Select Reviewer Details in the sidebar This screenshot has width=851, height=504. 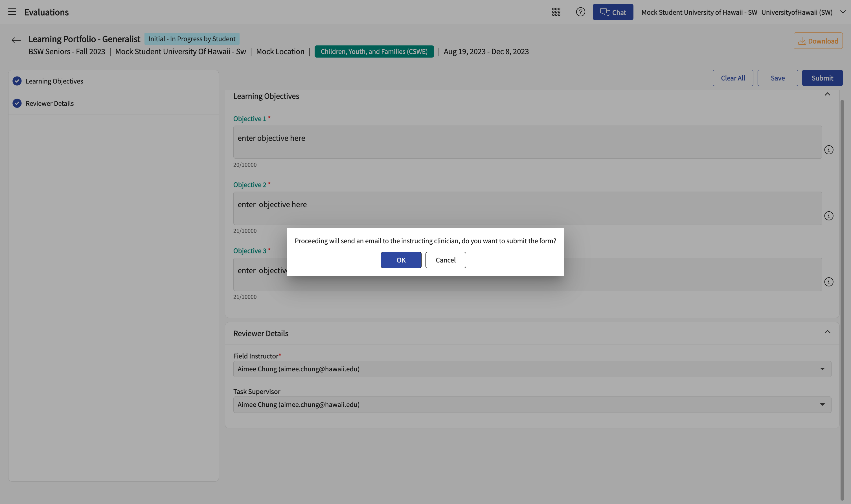[x=113, y=104]
